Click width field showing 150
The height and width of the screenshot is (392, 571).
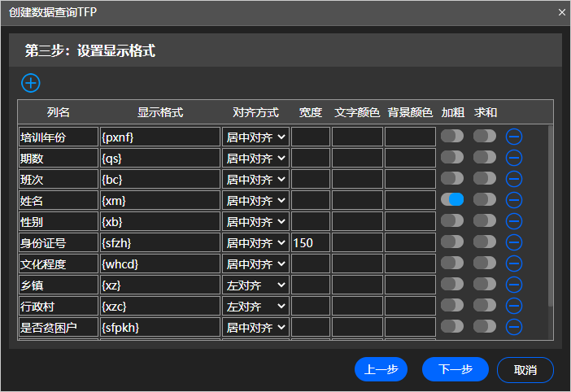click(x=311, y=242)
